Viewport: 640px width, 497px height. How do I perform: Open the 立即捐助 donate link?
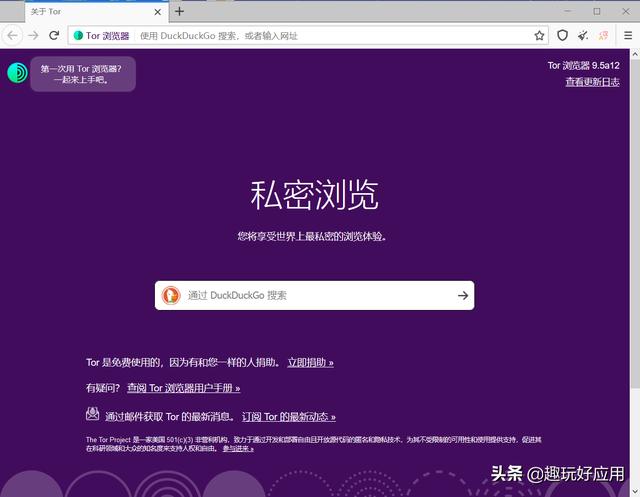point(311,362)
